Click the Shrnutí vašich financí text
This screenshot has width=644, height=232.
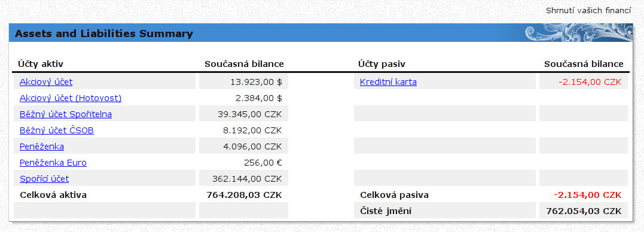click(x=588, y=11)
